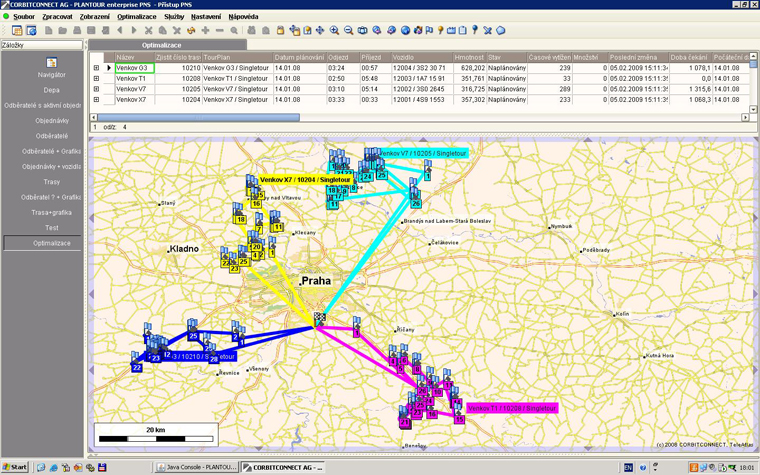The width and height of the screenshot is (760, 475).
Task: Sort by the Název column header
Action: (x=135, y=57)
